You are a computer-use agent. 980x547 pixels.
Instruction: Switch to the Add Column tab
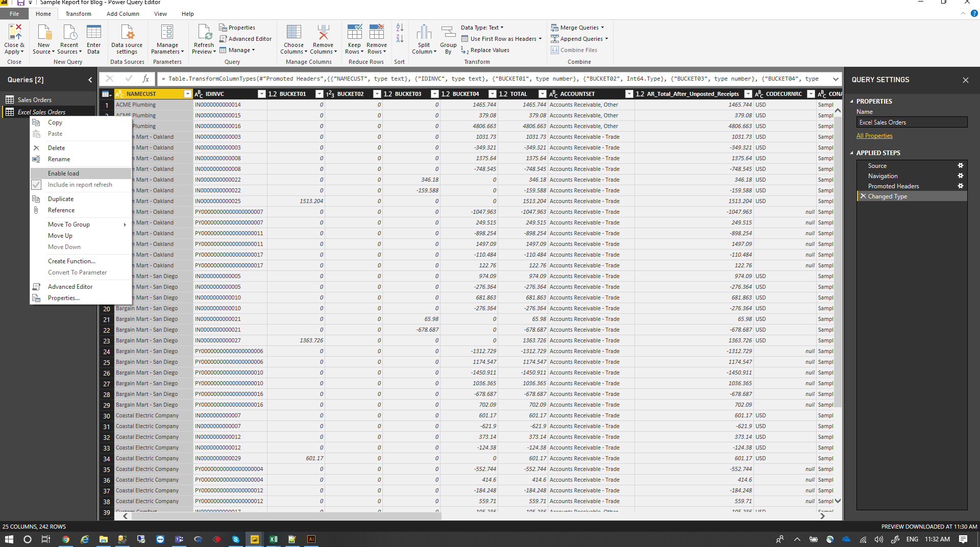pos(122,14)
